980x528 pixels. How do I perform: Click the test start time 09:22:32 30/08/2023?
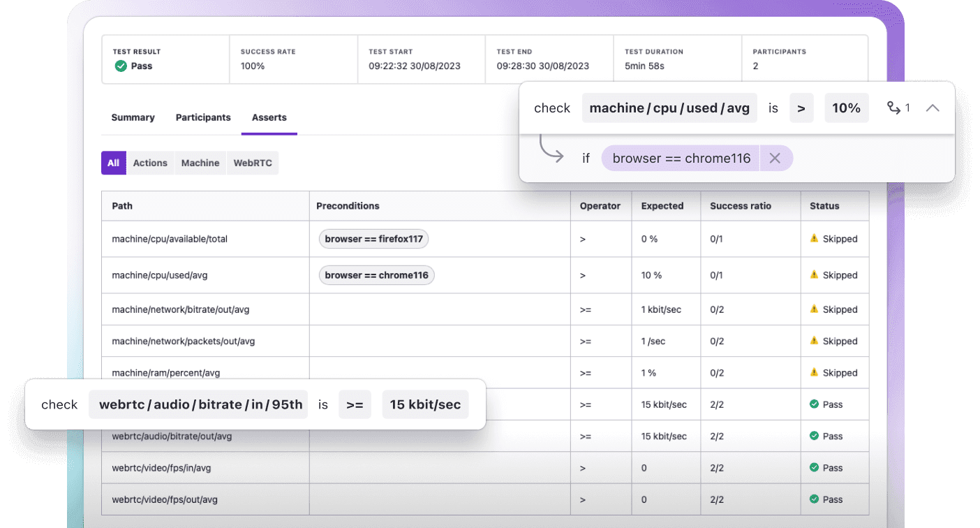click(x=415, y=66)
